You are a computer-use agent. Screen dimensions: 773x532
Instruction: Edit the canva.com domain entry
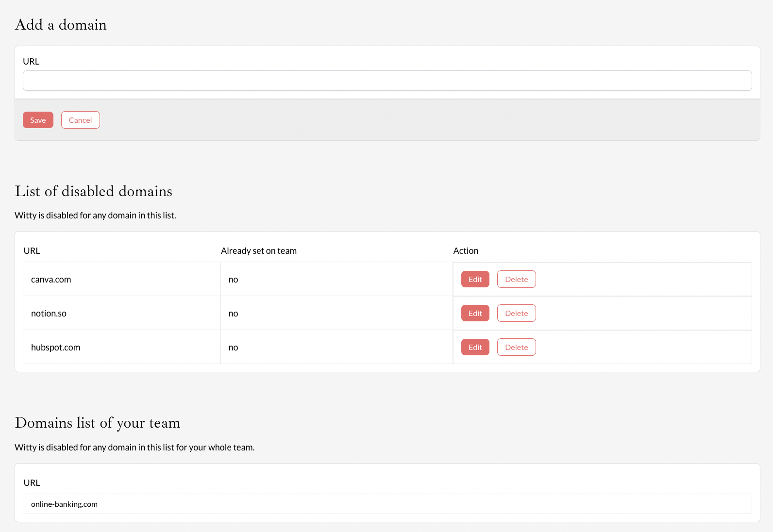(475, 279)
